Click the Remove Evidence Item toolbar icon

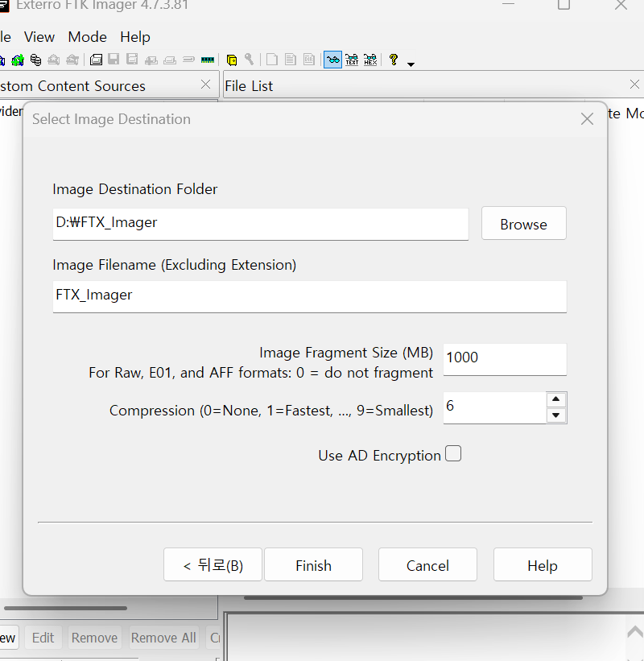[x=53, y=60]
